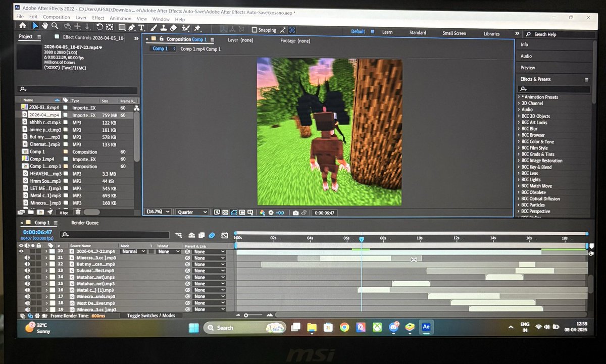Open the Xbox app in taskbar

(x=377, y=327)
